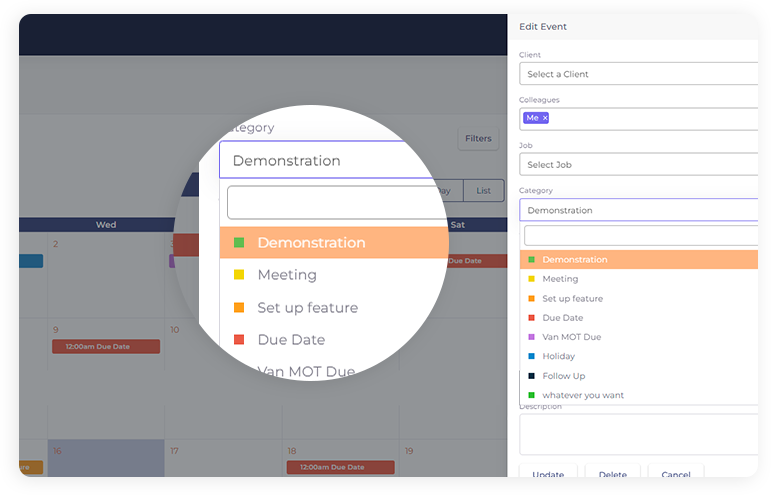This screenshot has height=495, width=771.
Task: Open the Select Job dropdown
Action: 638,164
